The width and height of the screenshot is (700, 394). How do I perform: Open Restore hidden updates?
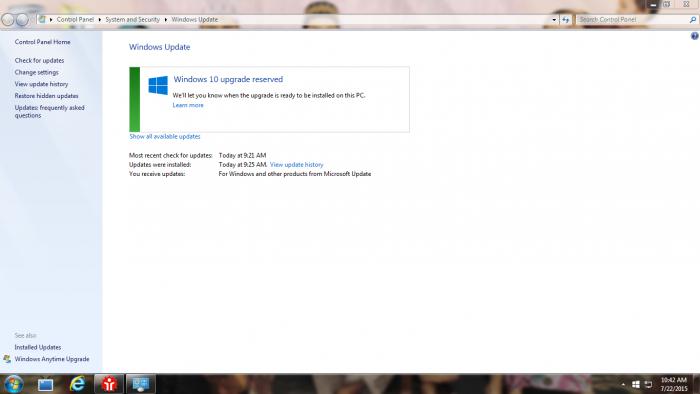coord(46,96)
